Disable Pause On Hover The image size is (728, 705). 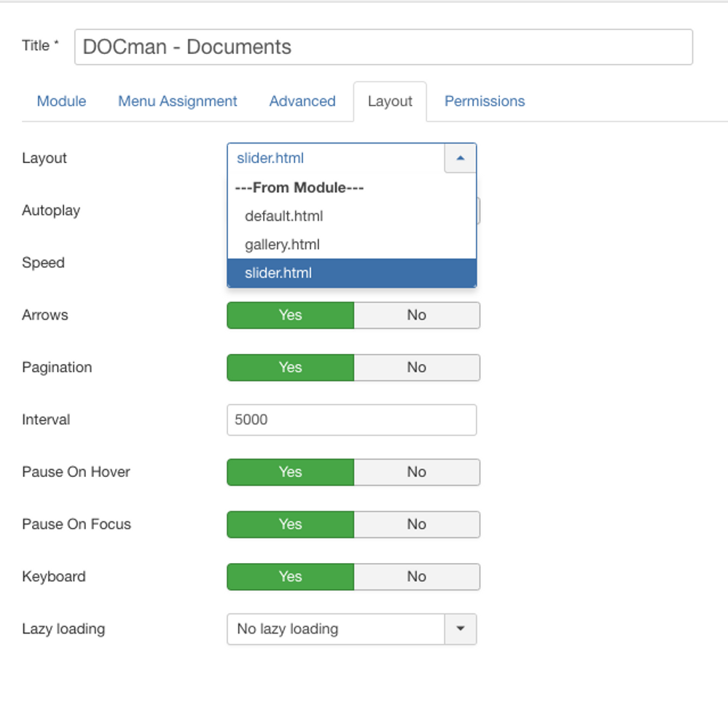(416, 472)
